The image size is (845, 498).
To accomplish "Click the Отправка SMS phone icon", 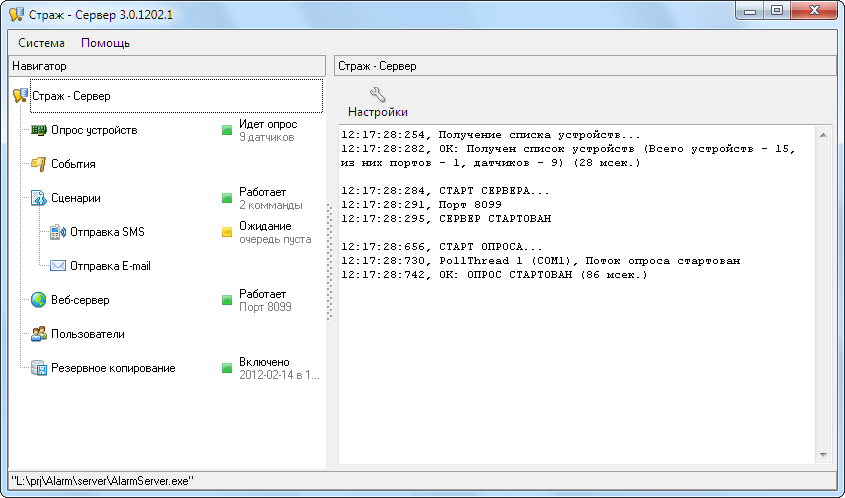I will 58,232.
